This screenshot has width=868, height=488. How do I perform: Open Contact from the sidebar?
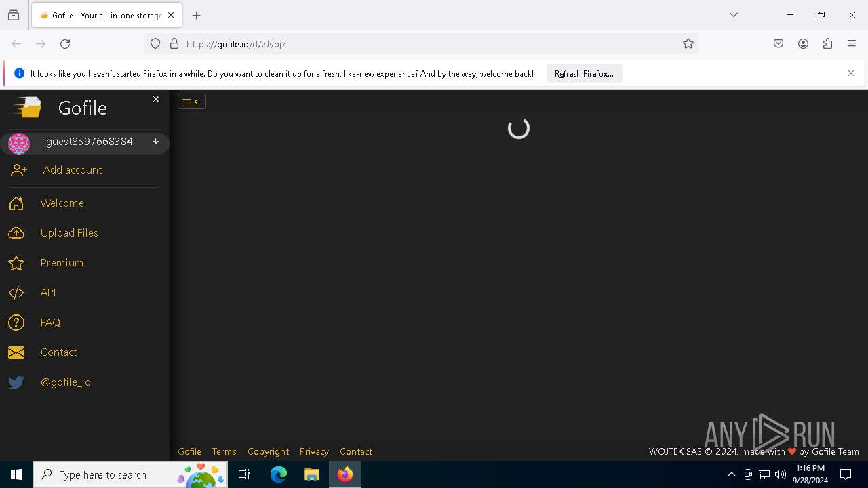point(58,352)
